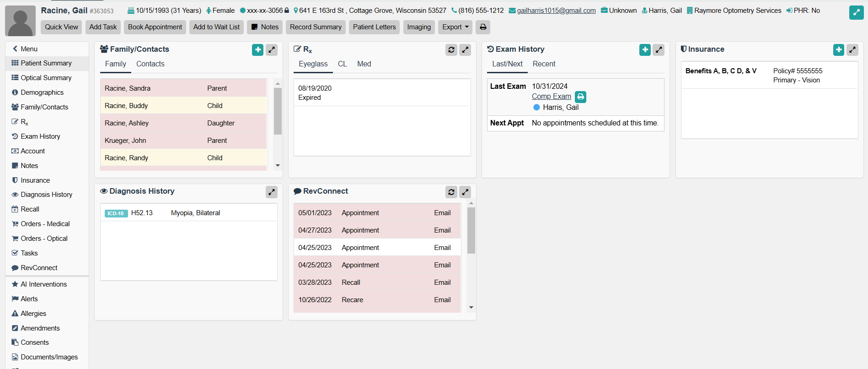
Task: Open the Comp Exam link
Action: click(551, 97)
